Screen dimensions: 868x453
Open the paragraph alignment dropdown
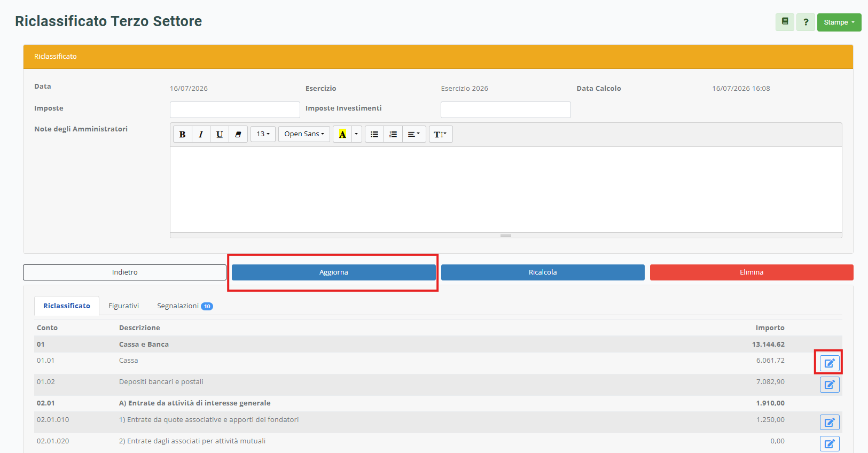point(414,134)
